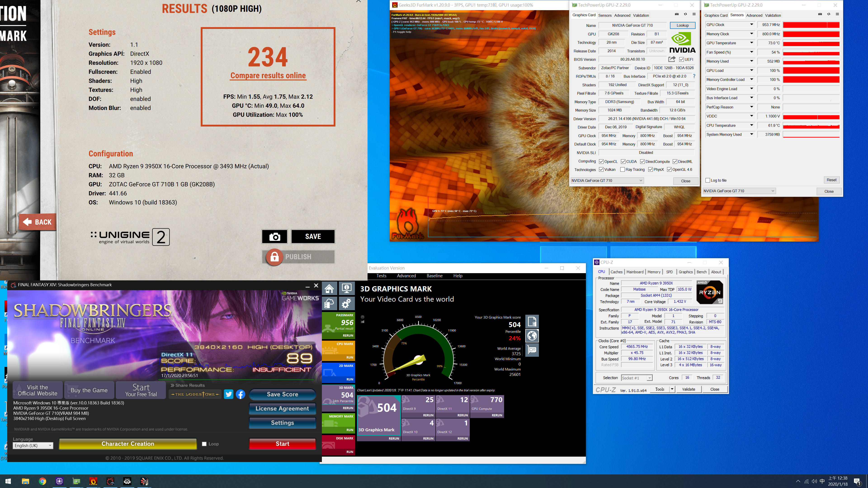
Task: Enable the Loop checkbox in FFXIV benchmark
Action: click(204, 444)
